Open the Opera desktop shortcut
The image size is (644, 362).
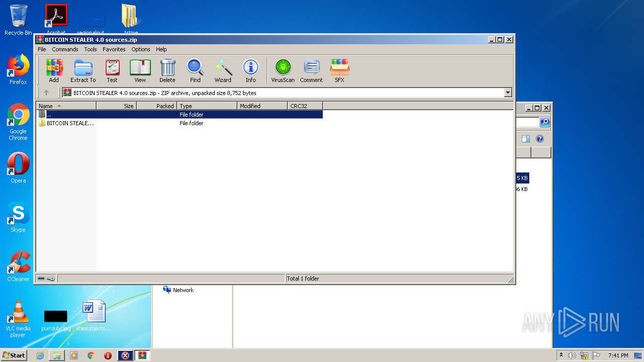[18, 167]
